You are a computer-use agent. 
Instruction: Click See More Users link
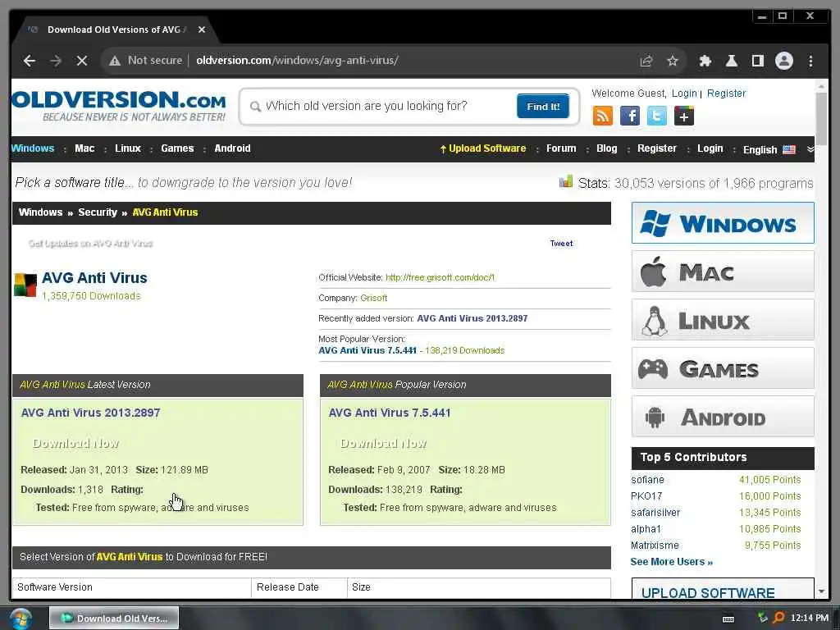tap(671, 561)
